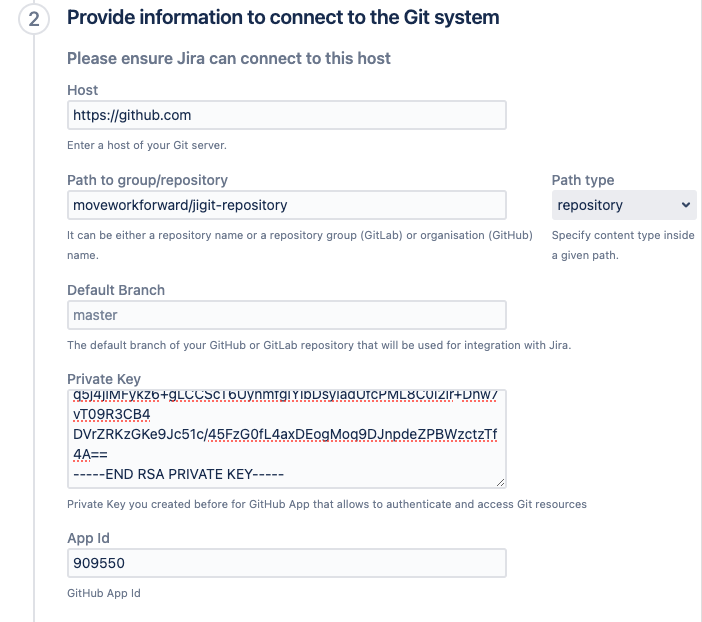Screen dimensions: 702x622
Task: Click the step 2 circle icon
Action: [x=33, y=19]
